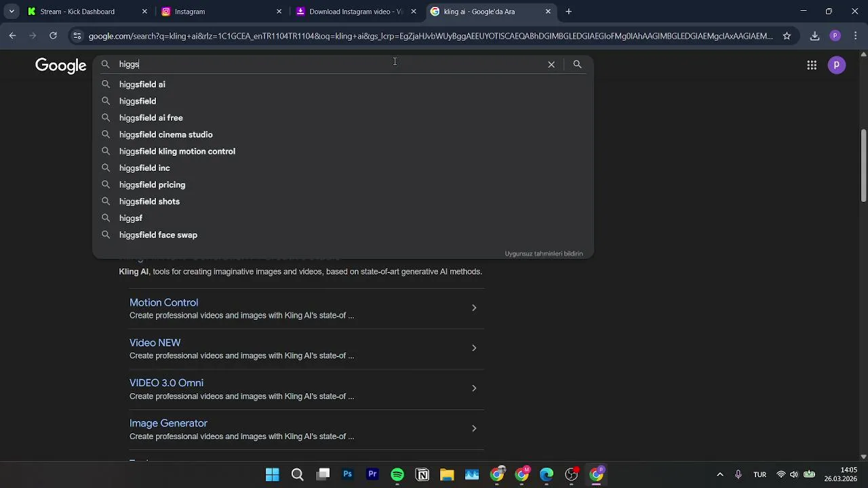This screenshot has height=488, width=868.
Task: Select the kling ai Google search tab
Action: tap(491, 12)
